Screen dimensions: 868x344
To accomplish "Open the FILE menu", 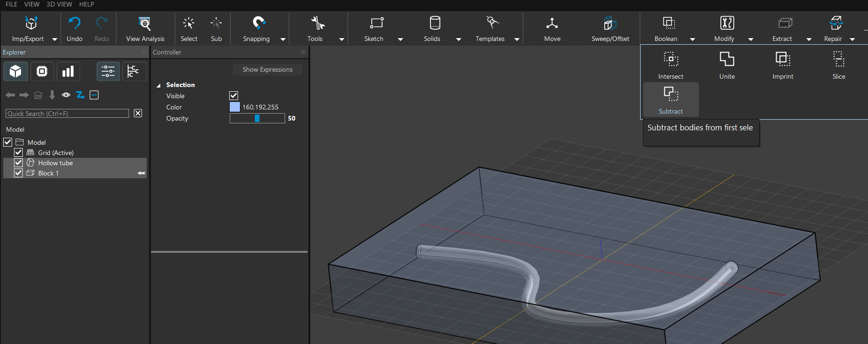I will pyautogui.click(x=11, y=4).
